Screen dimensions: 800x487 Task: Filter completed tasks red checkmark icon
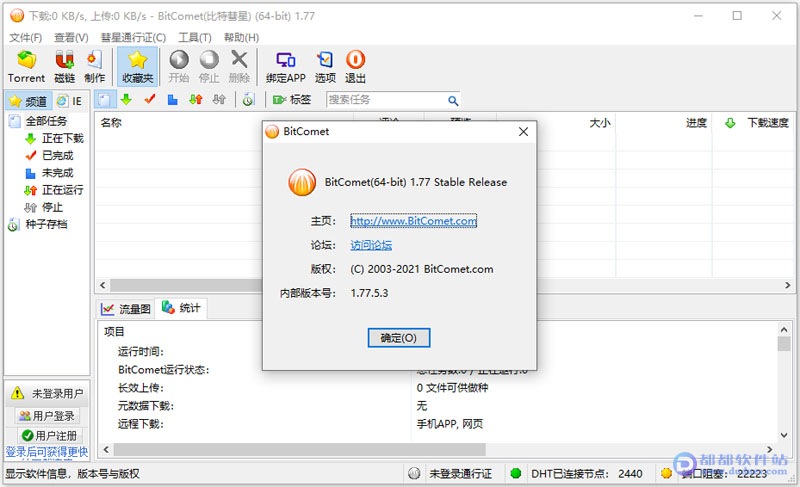(x=149, y=99)
